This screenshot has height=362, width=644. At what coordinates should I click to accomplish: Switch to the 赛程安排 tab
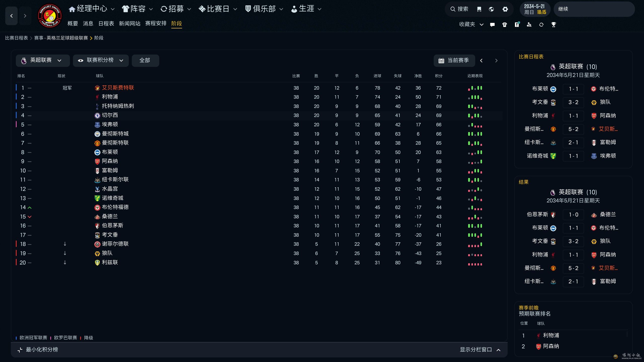click(156, 23)
